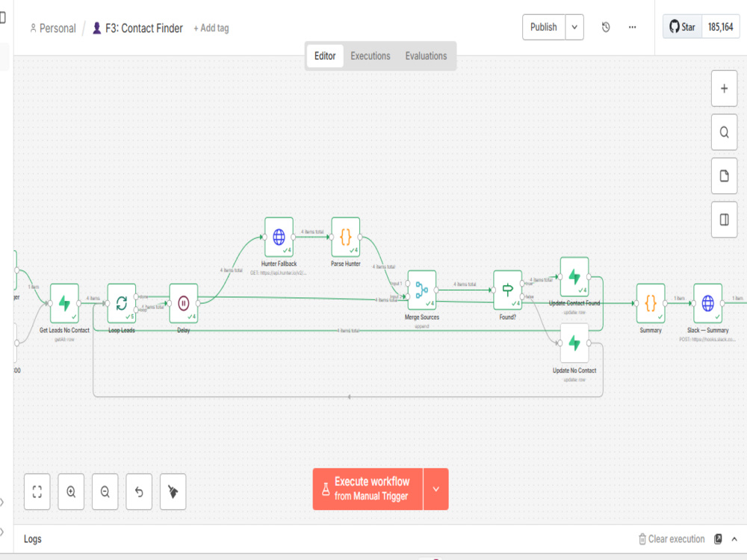
Task: Open the workflow history
Action: pyautogui.click(x=606, y=27)
